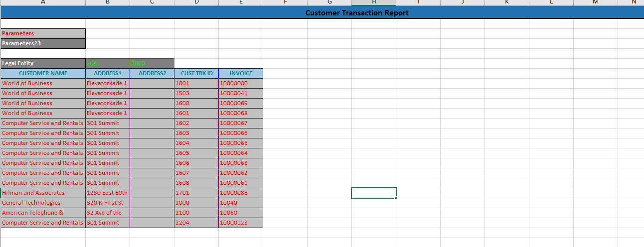Select transaction ID cell 1607
Screen dimensions: 644x247
196,173
